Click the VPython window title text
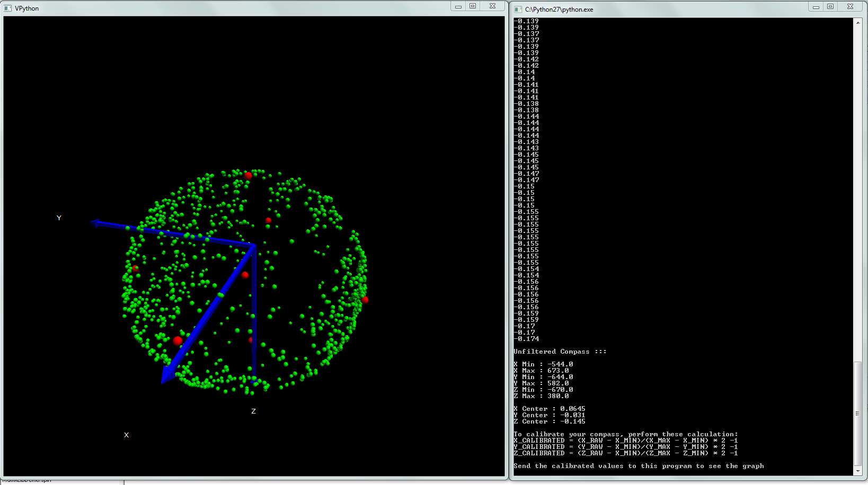Image resolution: width=868 pixels, height=485 pixels. point(27,8)
